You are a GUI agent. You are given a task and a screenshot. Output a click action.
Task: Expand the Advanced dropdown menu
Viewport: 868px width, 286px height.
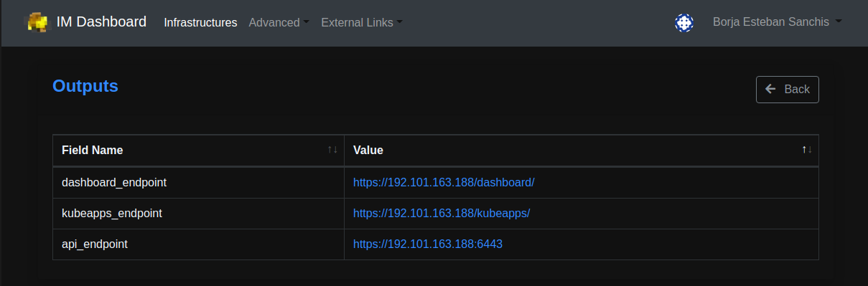(279, 23)
